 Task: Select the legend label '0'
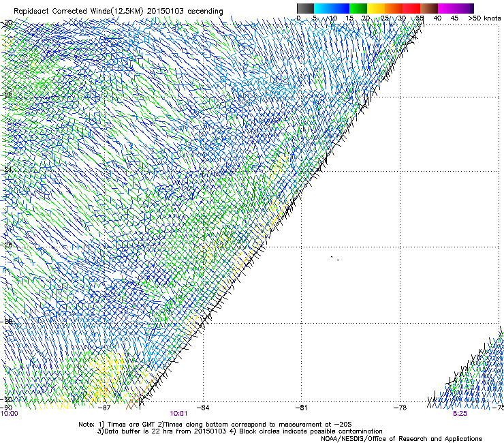[298, 18]
